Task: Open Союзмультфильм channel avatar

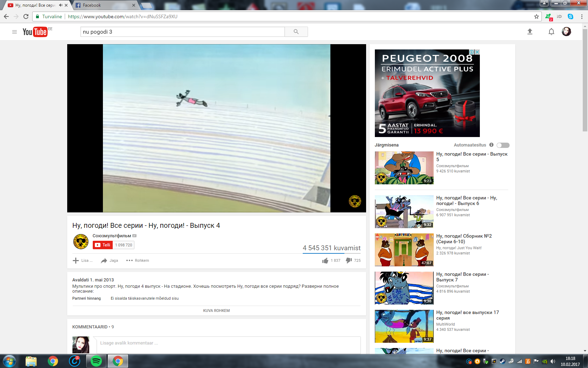Action: click(x=81, y=242)
